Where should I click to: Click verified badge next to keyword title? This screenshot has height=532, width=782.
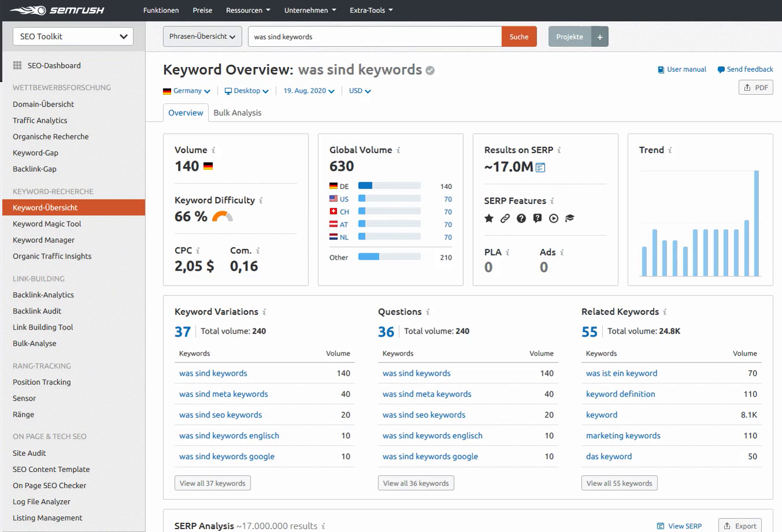pos(430,71)
